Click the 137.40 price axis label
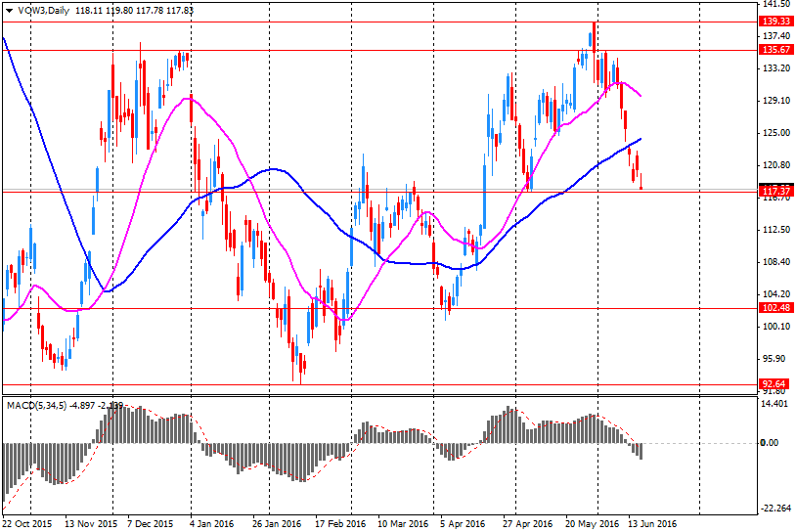Viewport: 796px width, 532px height. [x=776, y=35]
